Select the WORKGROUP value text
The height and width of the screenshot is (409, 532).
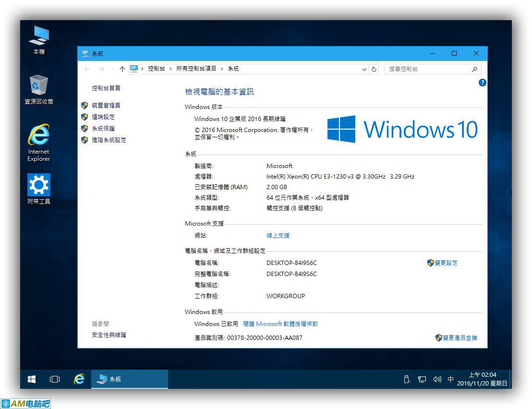286,296
